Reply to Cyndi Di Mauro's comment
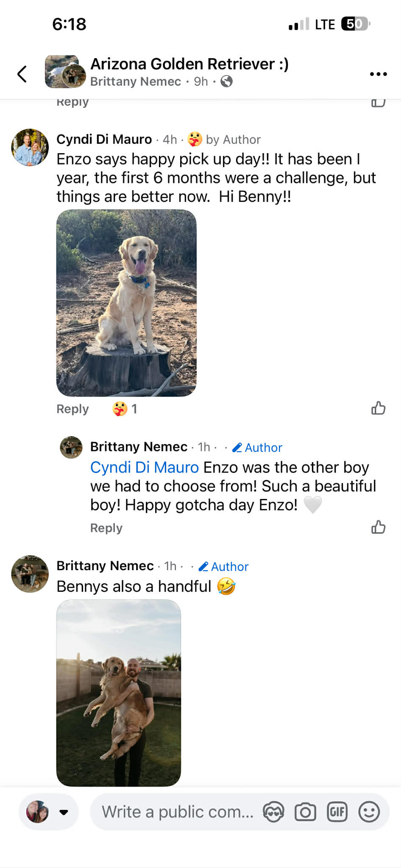401x868 pixels. 72,409
